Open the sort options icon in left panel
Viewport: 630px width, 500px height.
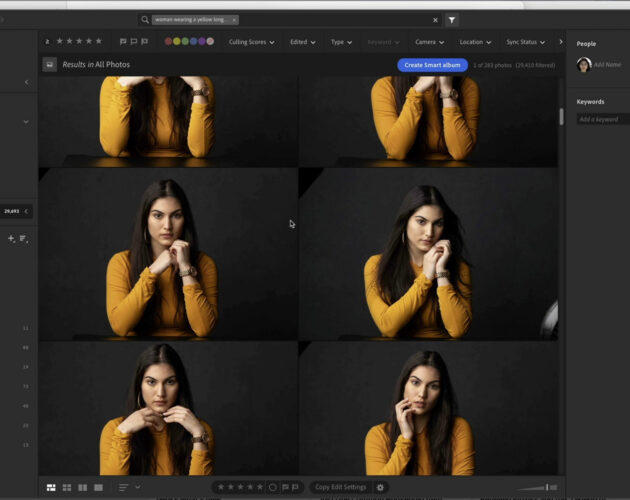tap(23, 239)
